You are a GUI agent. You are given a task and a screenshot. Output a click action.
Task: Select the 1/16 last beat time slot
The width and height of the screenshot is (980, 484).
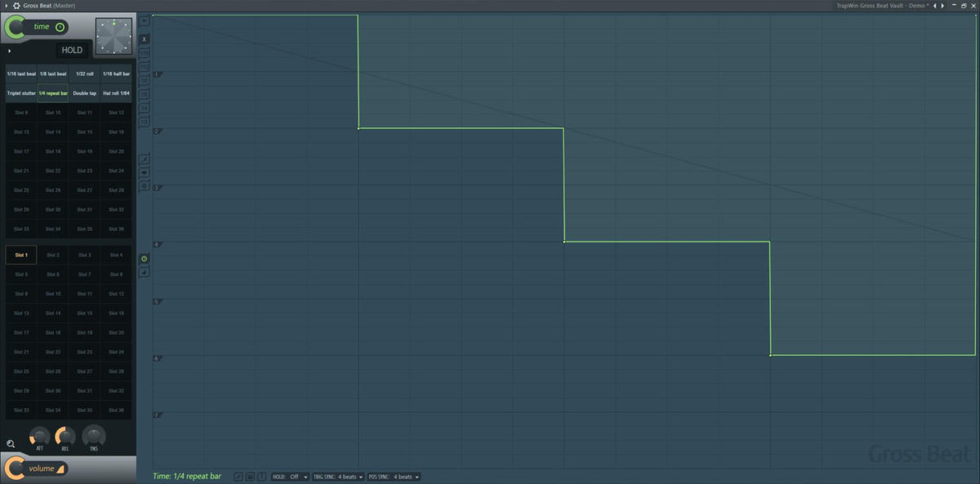[x=21, y=73]
